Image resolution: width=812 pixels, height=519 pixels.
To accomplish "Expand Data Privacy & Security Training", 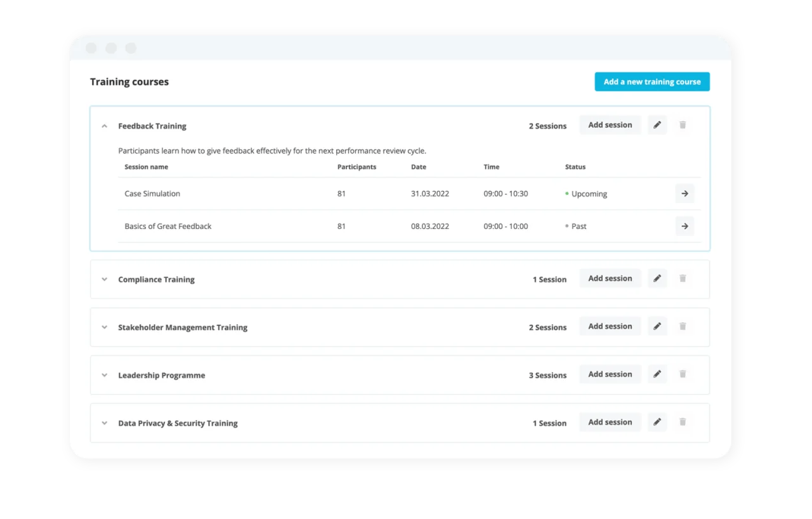I will (x=105, y=423).
